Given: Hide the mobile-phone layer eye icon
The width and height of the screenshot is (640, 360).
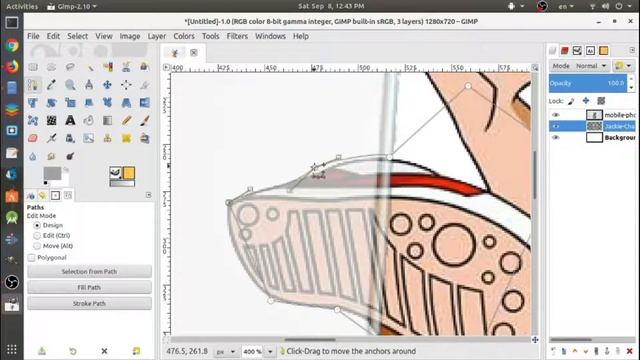Looking at the screenshot, I should 556,115.
